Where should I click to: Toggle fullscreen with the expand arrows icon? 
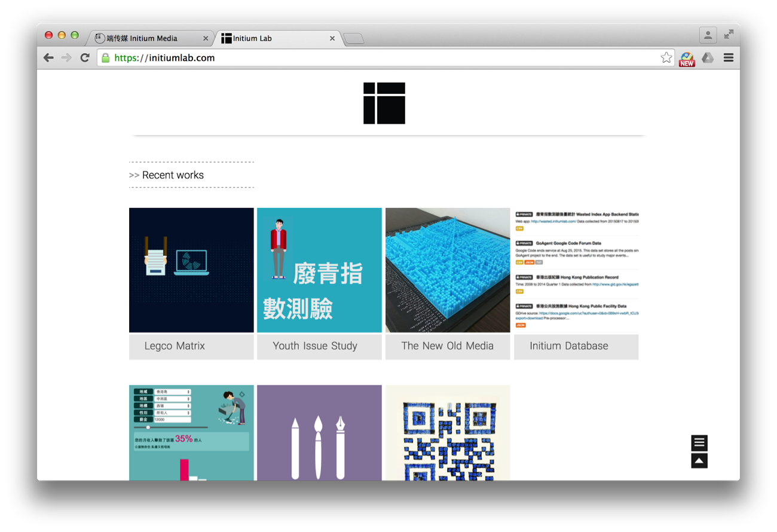[729, 35]
